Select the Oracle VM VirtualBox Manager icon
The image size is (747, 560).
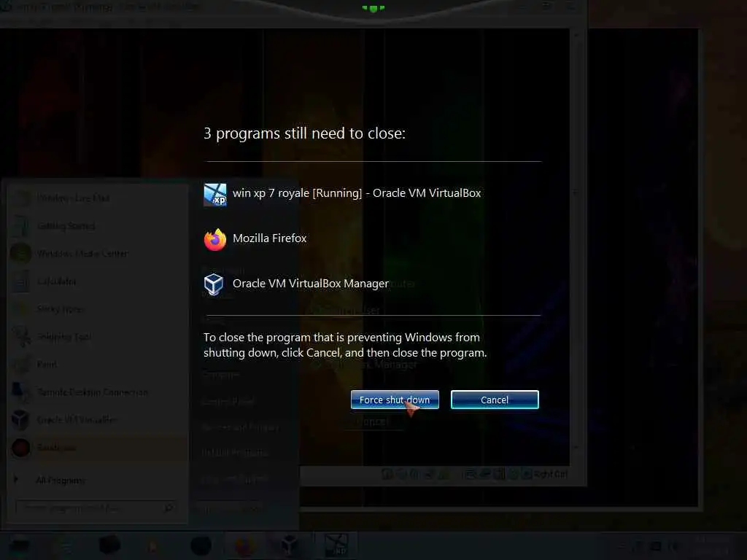click(214, 284)
